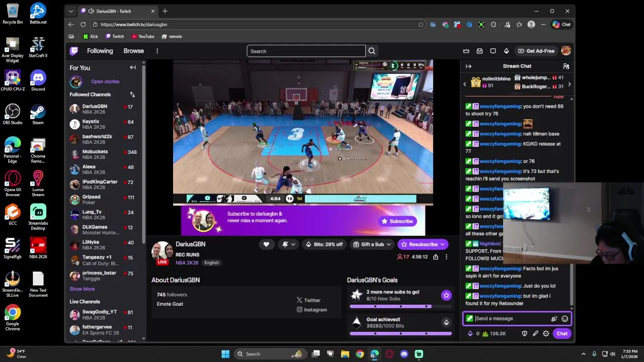Click the Get Ad-Free button
The width and height of the screenshot is (644, 362).
pos(536,51)
